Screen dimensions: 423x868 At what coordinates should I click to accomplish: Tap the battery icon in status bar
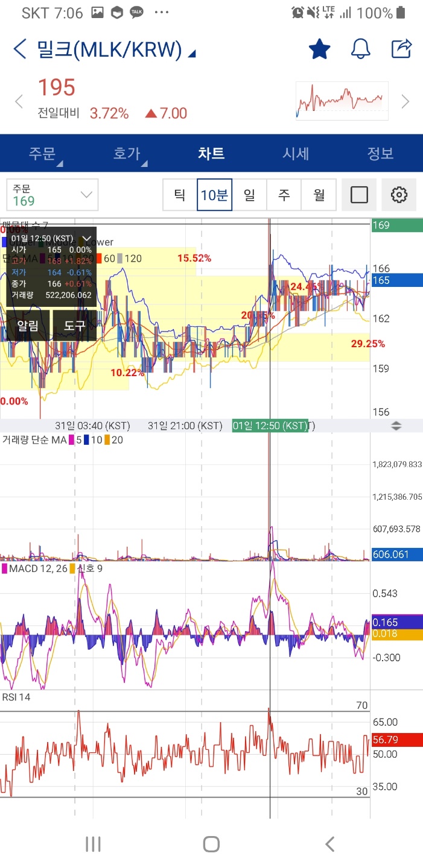[x=402, y=13]
